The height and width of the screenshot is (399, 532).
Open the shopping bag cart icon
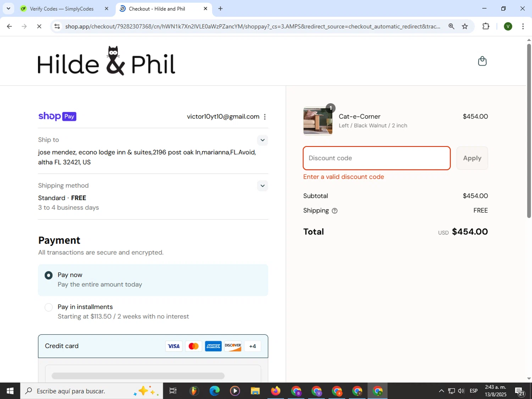tap(482, 61)
